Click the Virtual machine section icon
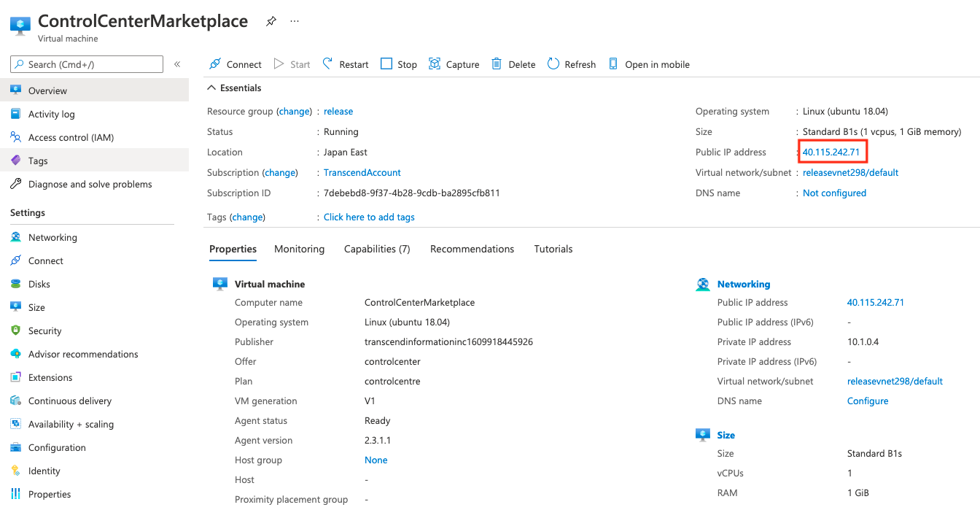Screen dimensions: 980x510 pos(220,284)
